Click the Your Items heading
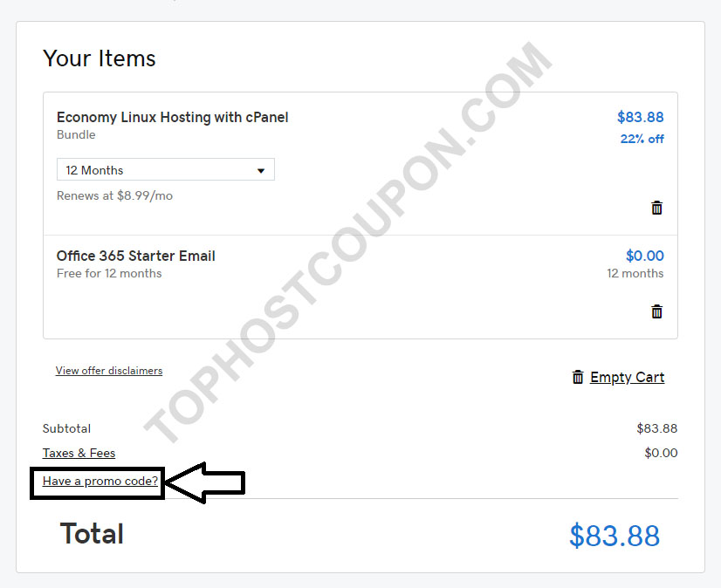Screen dimensions: 721x588 (x=100, y=58)
